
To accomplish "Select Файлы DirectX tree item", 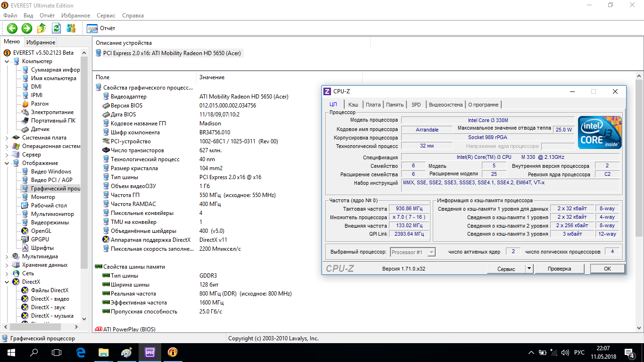I will pyautogui.click(x=45, y=290).
